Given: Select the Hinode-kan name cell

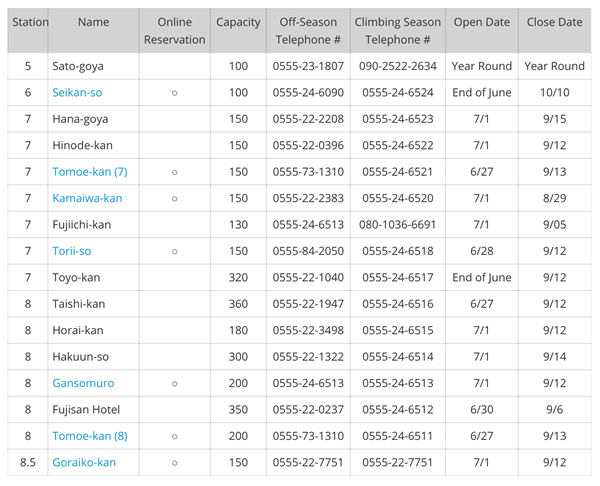Looking at the screenshot, I should (93, 145).
